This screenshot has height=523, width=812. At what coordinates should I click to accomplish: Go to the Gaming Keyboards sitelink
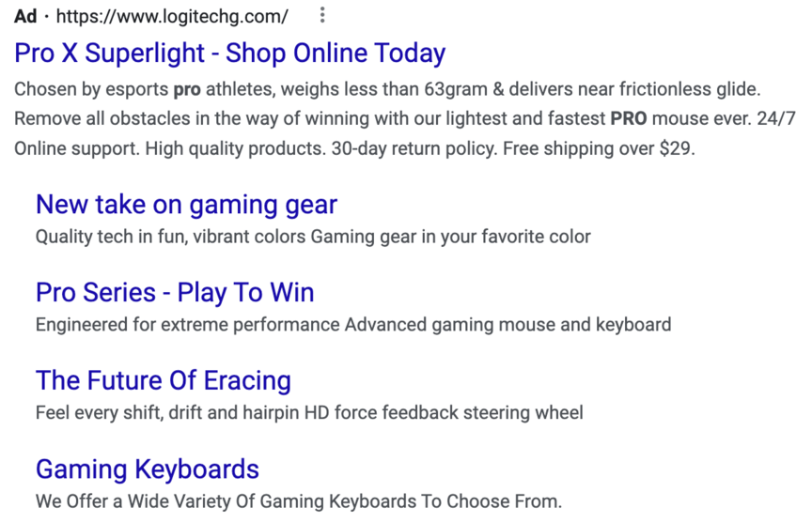(x=148, y=469)
